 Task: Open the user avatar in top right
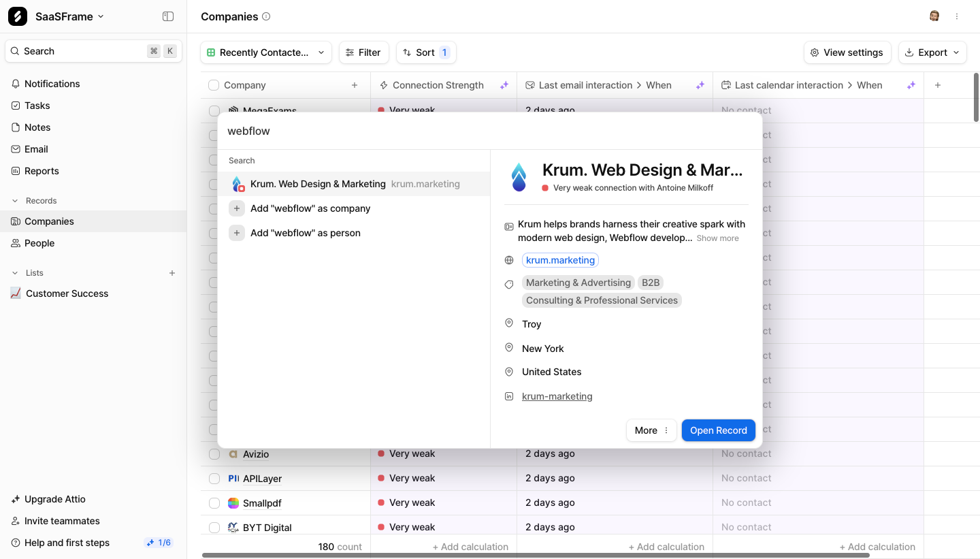[934, 16]
